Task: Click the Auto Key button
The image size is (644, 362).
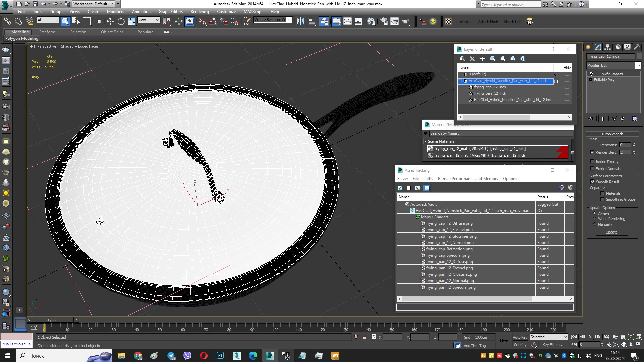Action: point(520,337)
